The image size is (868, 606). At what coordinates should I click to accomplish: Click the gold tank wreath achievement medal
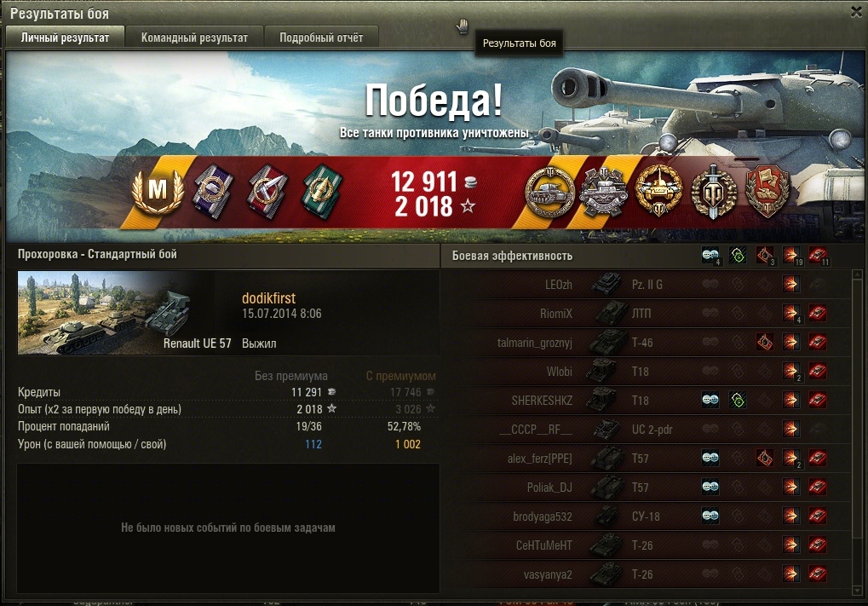[x=658, y=192]
